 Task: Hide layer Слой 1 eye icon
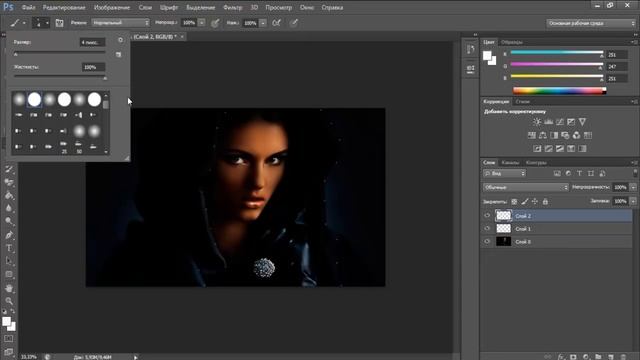pos(487,229)
